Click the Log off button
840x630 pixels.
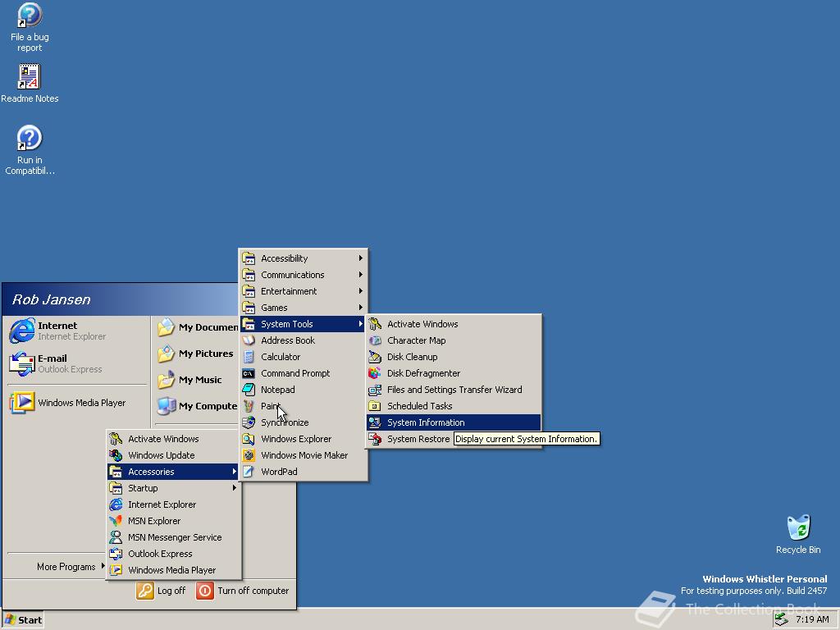161,591
